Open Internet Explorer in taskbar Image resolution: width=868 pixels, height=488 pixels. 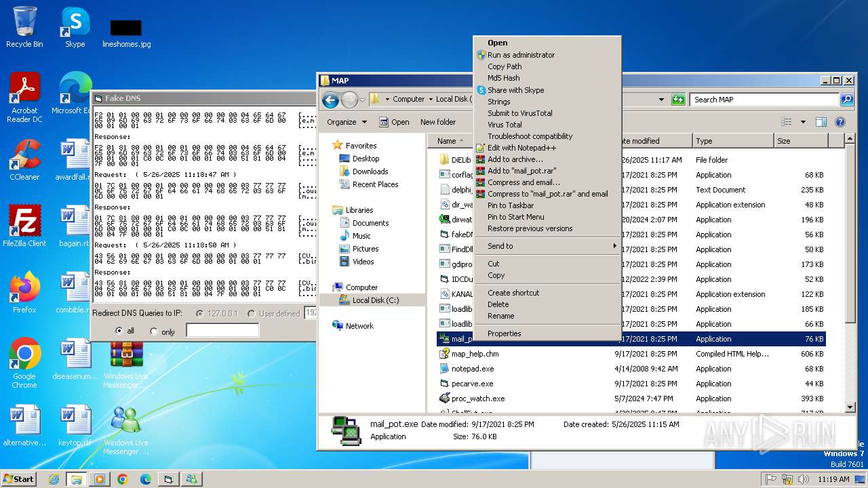pos(54,479)
